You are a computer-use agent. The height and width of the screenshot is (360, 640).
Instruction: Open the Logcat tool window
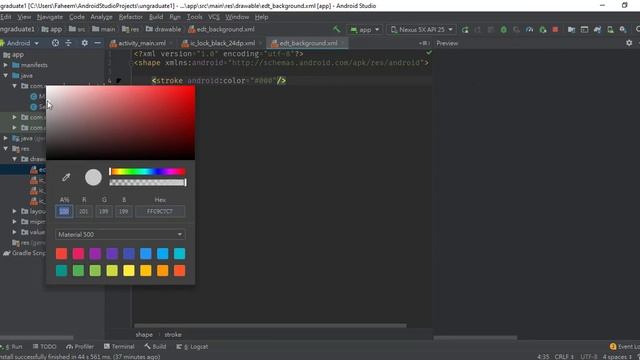pos(192,347)
